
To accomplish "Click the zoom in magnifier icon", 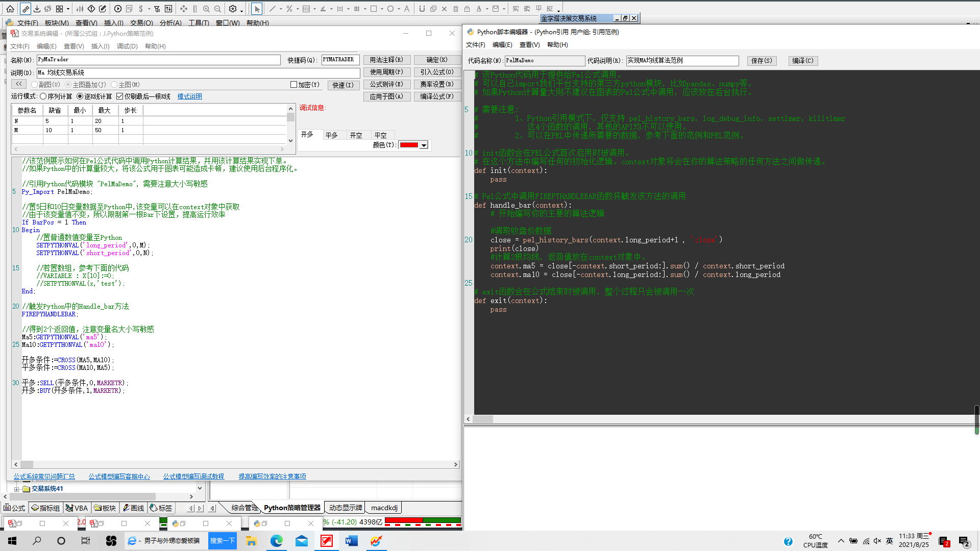I will coord(206,9).
